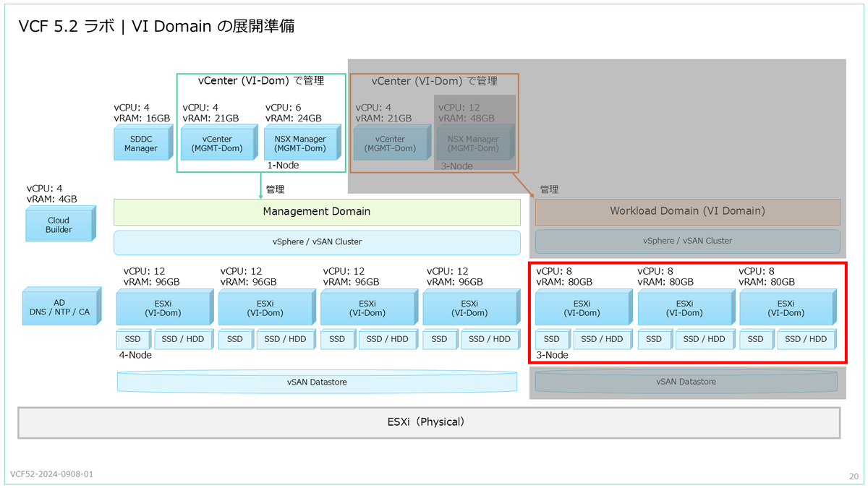Select the Cloud Builder box
The width and height of the screenshot is (868, 488).
pos(61,224)
